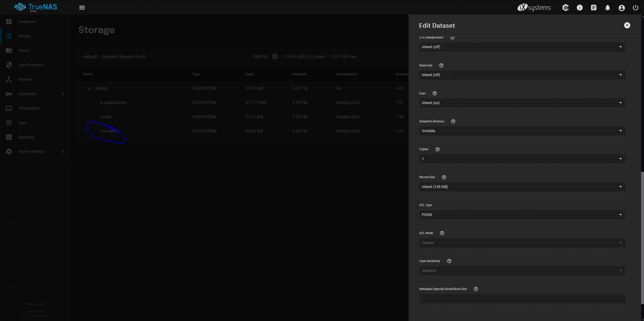644x321 pixels.
Task: Select the mymedia dataset row
Action: pyautogui.click(x=242, y=131)
